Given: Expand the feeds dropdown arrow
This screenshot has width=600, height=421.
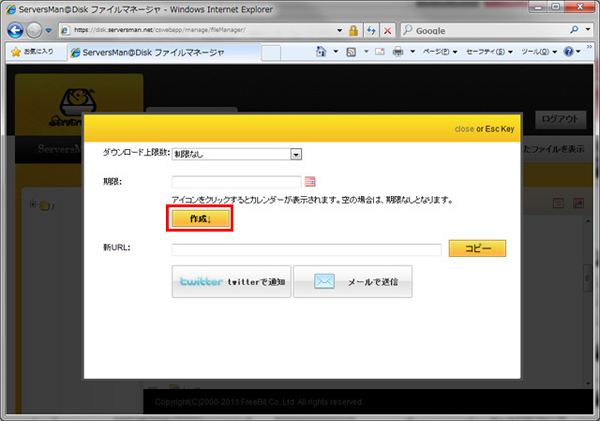Looking at the screenshot, I should [366, 51].
